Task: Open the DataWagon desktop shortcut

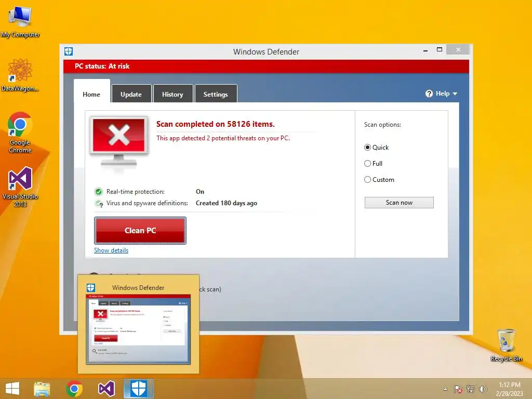Action: click(x=20, y=75)
